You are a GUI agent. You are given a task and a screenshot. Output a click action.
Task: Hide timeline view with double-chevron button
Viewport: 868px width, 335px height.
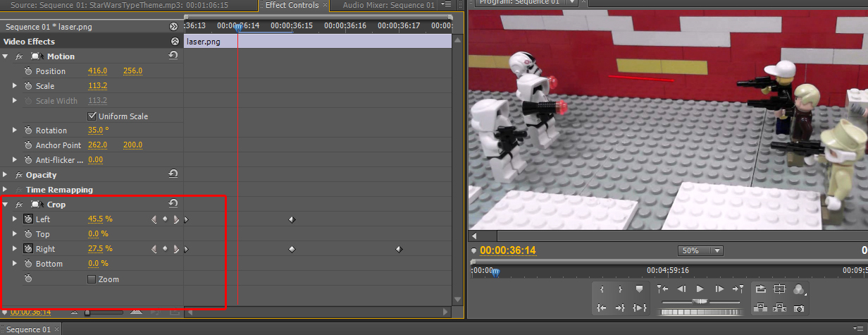click(174, 27)
